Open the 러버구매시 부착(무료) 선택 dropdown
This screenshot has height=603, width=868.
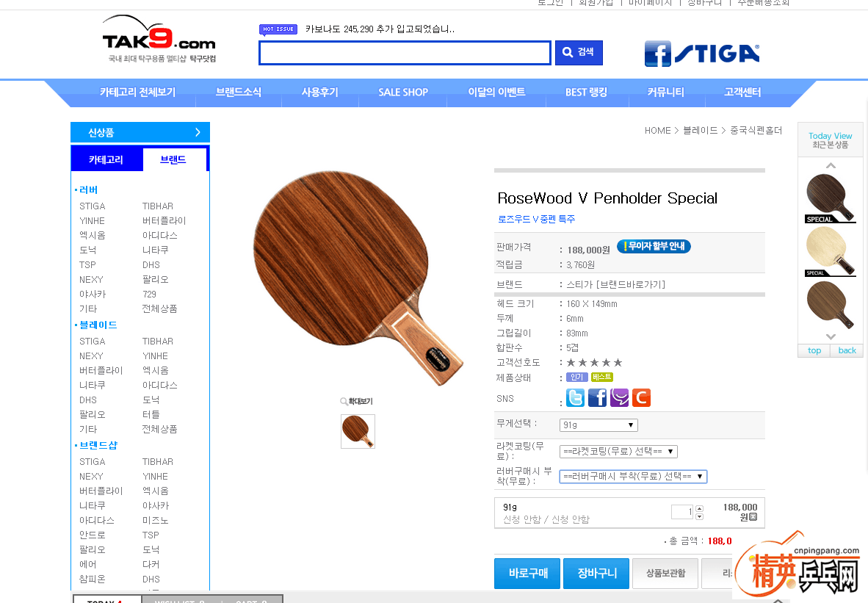[x=633, y=476]
